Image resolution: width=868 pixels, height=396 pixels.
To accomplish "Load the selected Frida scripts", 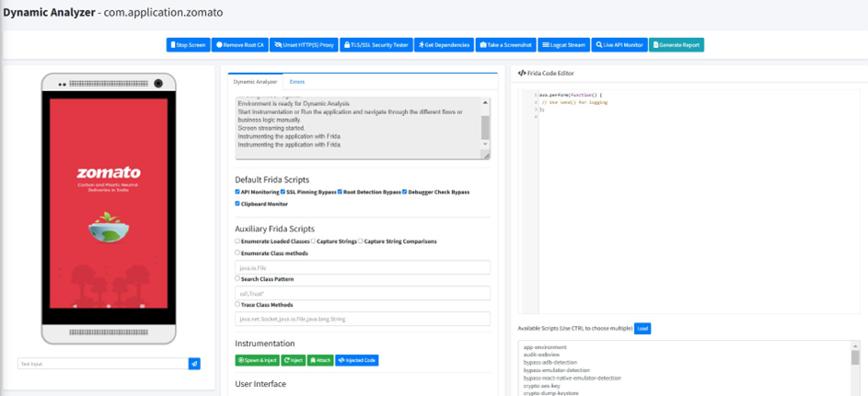I will click(x=642, y=329).
